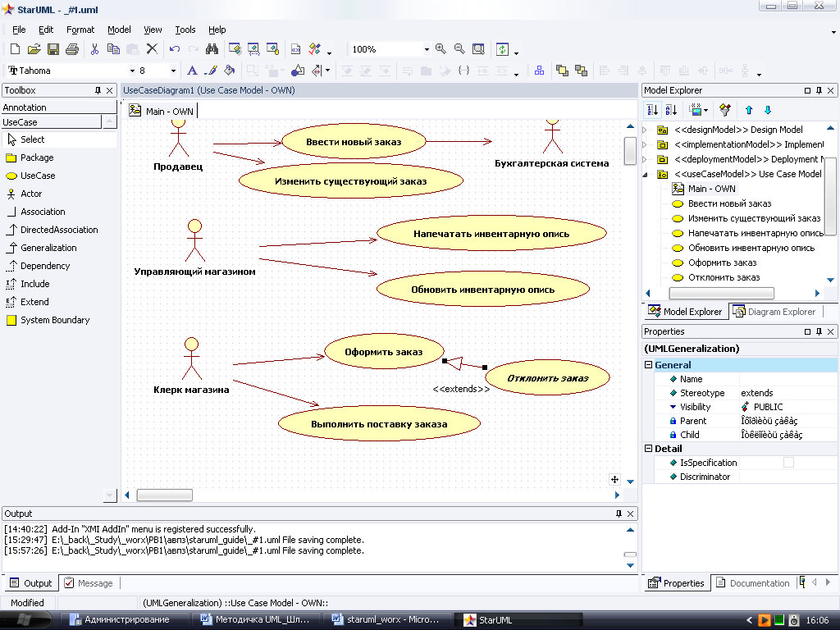The width and height of the screenshot is (840, 630).
Task: Open the Format menu
Action: [80, 30]
